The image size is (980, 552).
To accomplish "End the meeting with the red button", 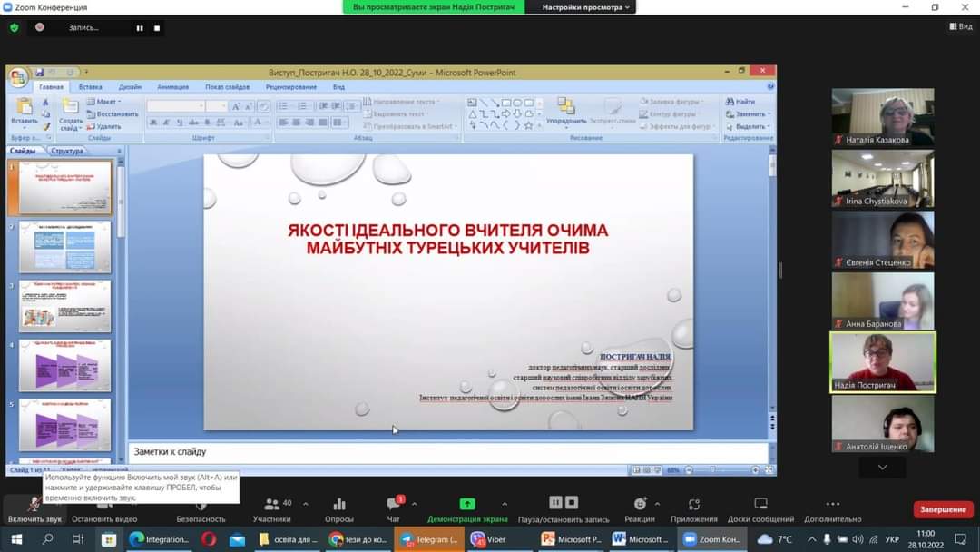I will 944,509.
